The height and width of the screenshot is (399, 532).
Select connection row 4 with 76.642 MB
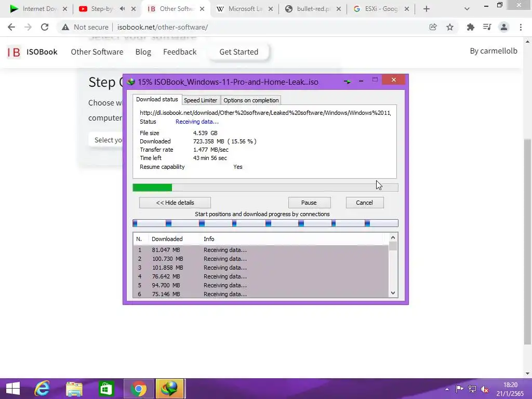(x=261, y=276)
